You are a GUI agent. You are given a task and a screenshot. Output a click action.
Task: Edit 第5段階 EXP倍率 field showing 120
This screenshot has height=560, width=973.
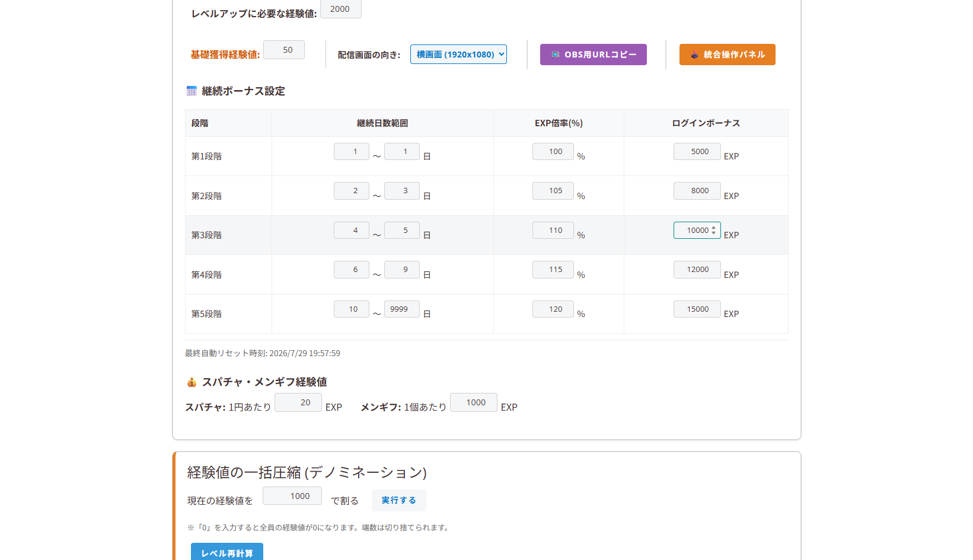553,309
